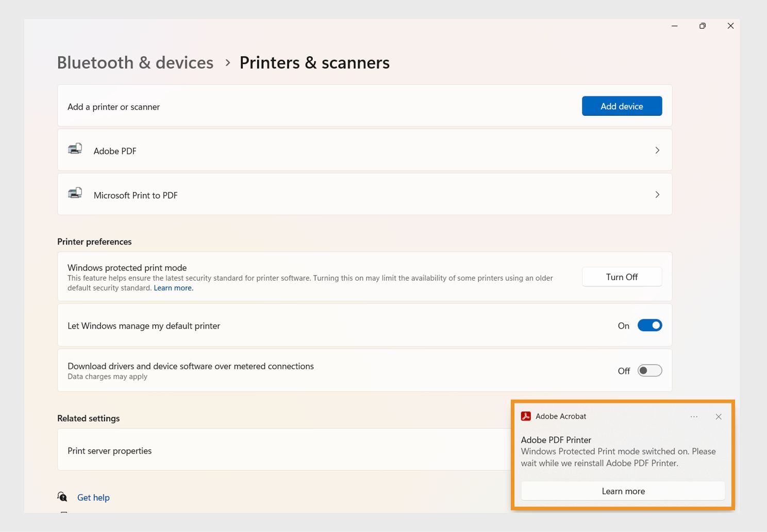Click the Get help question mark icon

62,496
